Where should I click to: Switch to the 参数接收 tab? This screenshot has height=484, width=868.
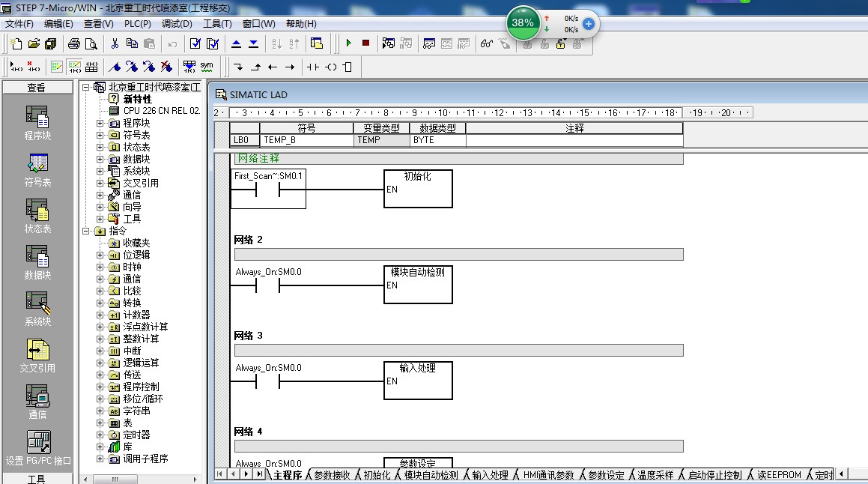tap(332, 475)
